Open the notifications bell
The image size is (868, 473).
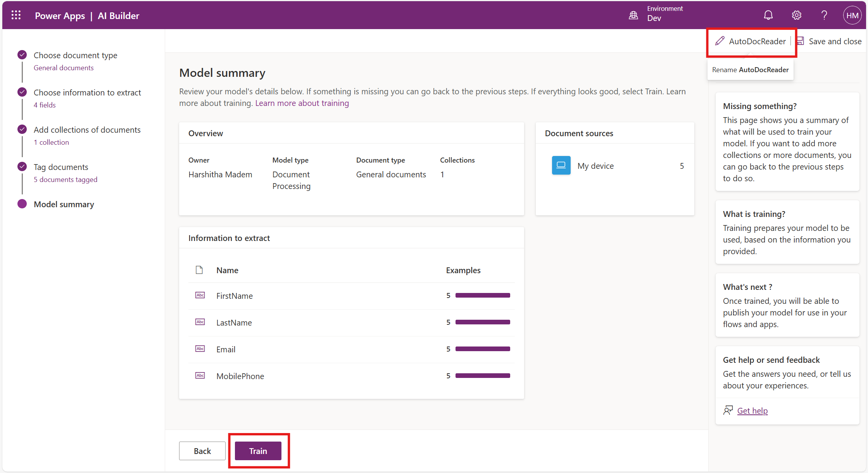tap(768, 15)
